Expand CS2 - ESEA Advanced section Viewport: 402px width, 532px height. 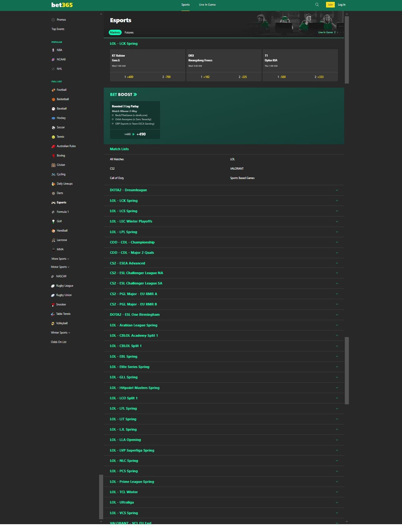point(224,263)
